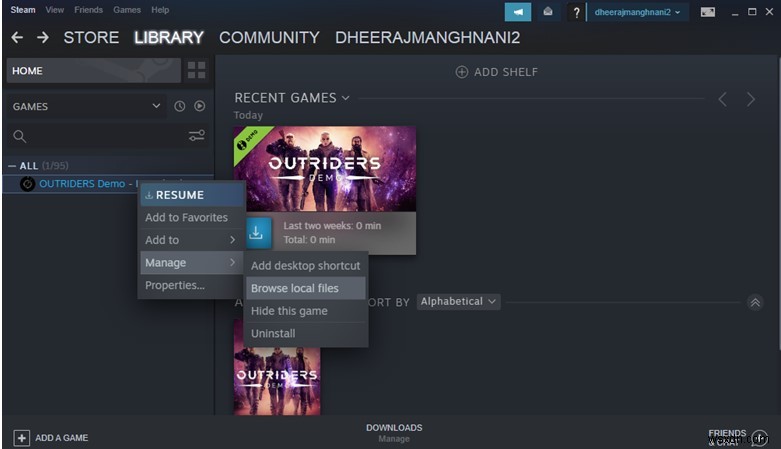Open the Steam menu
The height and width of the screenshot is (449, 781).
tap(23, 10)
